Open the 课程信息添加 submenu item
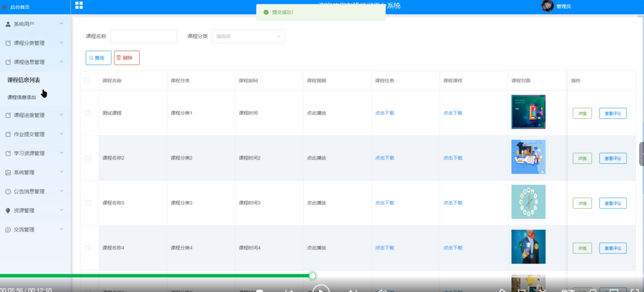This screenshot has height=292, width=644. click(x=22, y=97)
